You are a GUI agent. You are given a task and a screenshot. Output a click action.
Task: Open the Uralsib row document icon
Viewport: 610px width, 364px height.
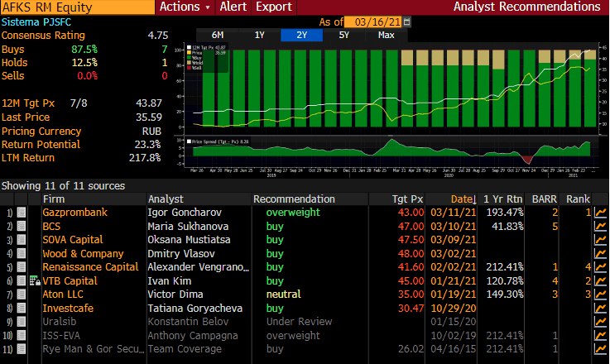click(22, 322)
